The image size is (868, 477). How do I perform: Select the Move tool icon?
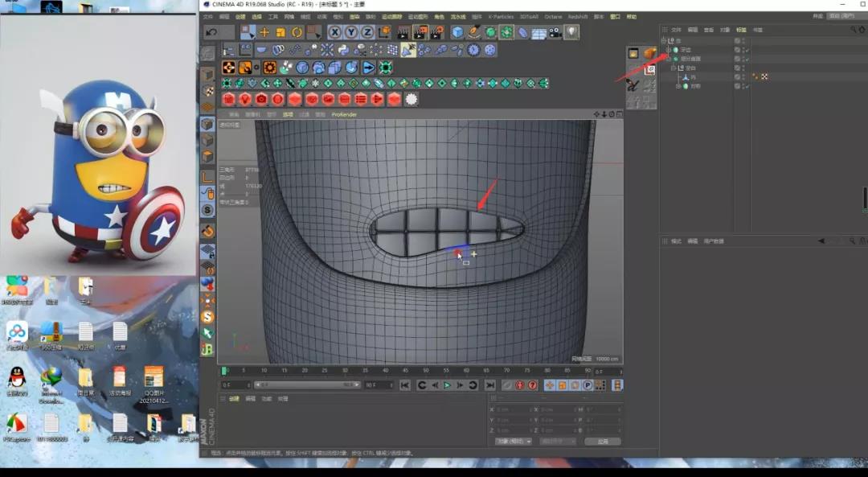(264, 32)
